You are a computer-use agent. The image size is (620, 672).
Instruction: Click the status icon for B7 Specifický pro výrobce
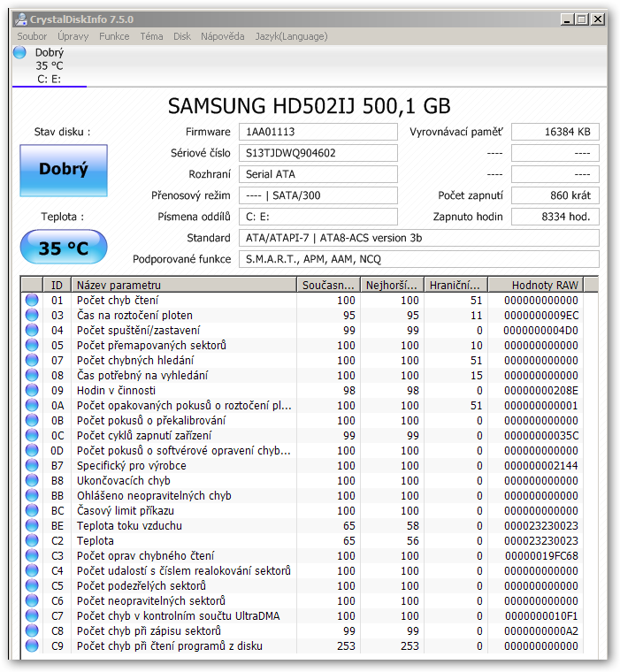[32, 465]
